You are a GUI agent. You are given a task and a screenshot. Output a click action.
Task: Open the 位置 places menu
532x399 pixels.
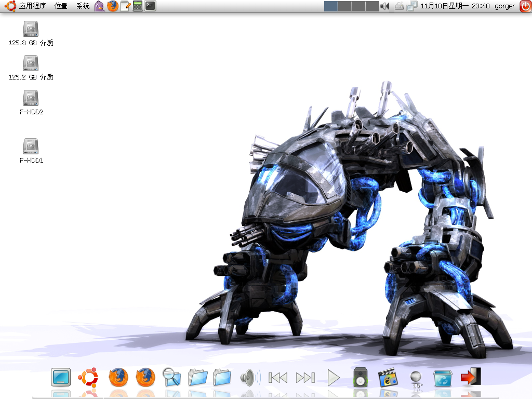pos(61,6)
